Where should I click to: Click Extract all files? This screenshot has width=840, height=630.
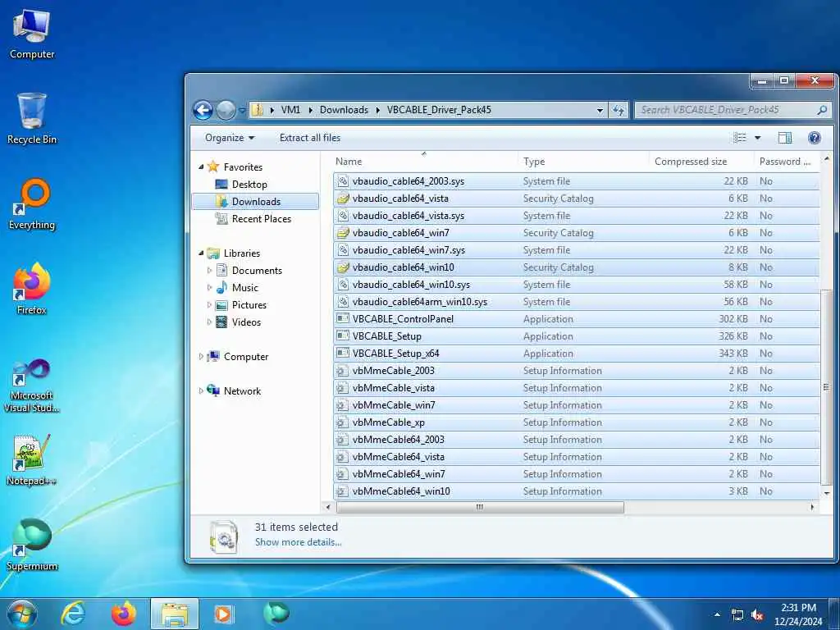pyautogui.click(x=309, y=138)
